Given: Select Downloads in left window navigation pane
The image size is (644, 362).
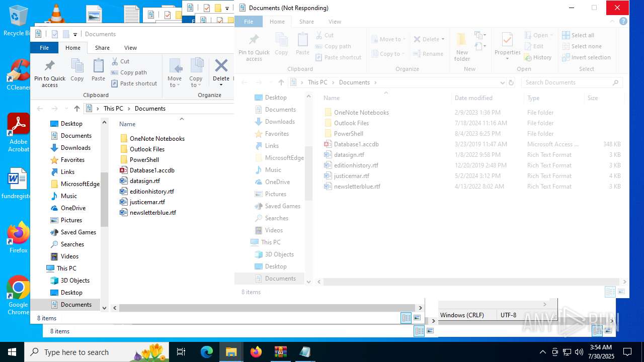Looking at the screenshot, I should point(70,148).
